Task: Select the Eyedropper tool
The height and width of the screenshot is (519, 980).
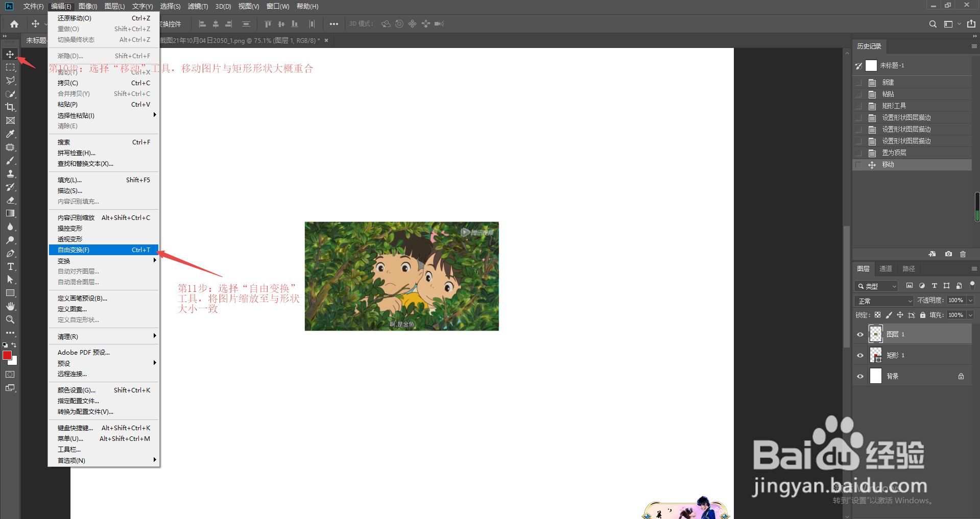Action: 10,134
